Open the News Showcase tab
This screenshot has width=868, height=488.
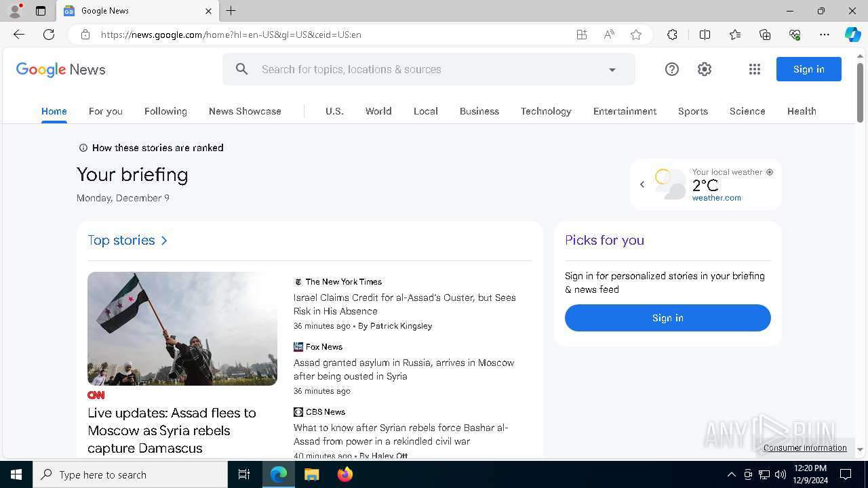245,111
